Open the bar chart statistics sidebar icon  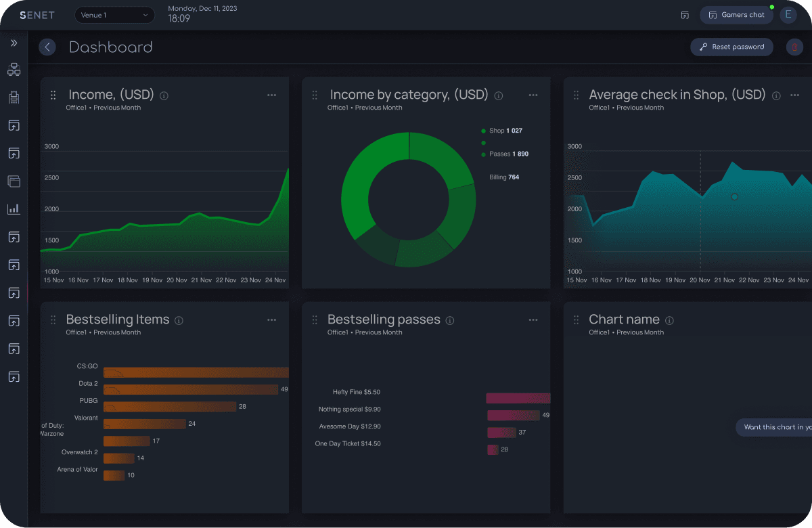tap(14, 209)
